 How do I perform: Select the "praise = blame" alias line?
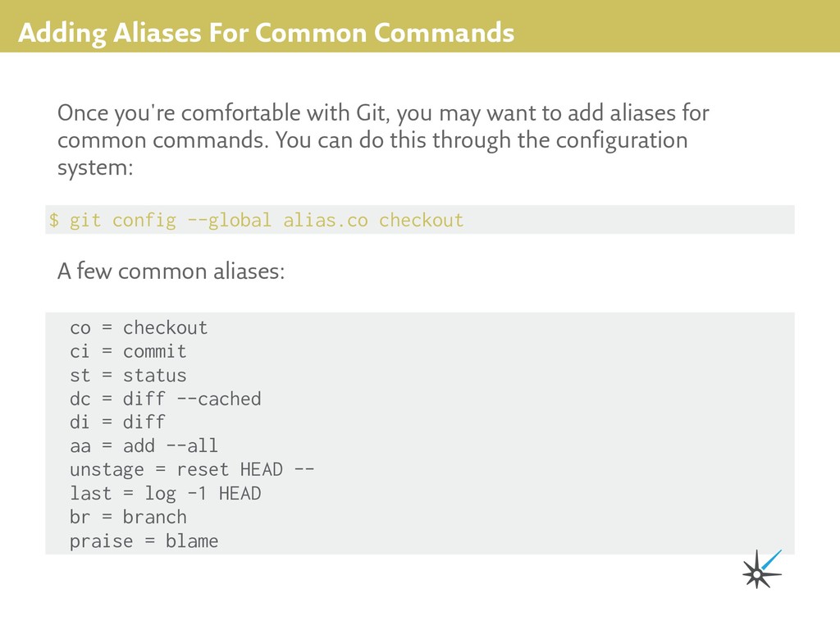[x=144, y=541]
